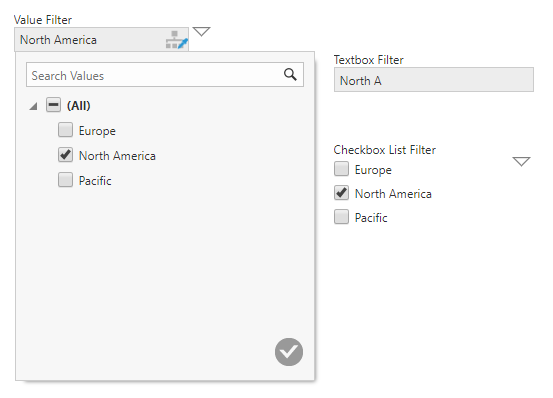This screenshot has height=398, width=553.
Task: Uncheck North America in Checkbox List Filter
Action: (x=341, y=193)
